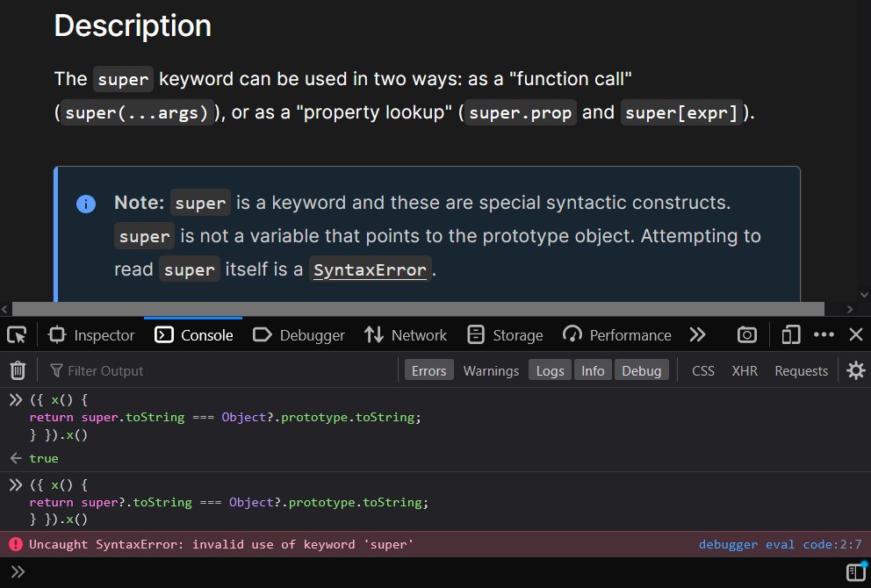Click the horizontal page scrollbar
This screenshot has width=871, height=588.
[x=418, y=309]
